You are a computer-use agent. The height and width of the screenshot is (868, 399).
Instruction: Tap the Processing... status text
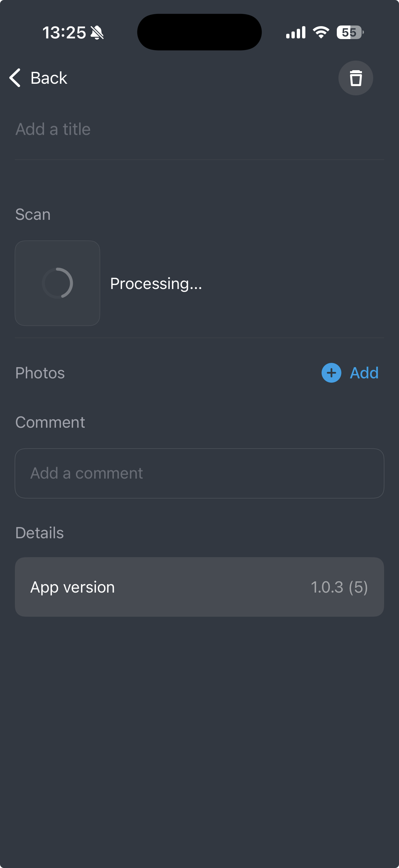pos(156,284)
